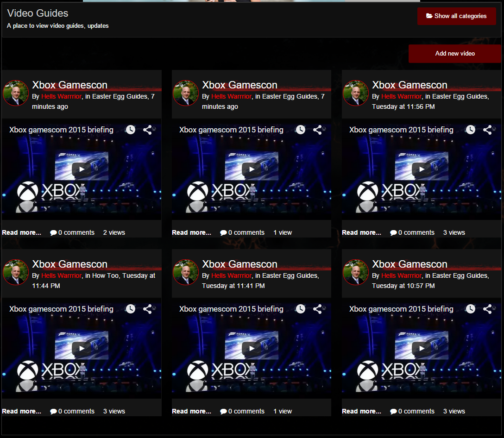Open author avatar on 7-minutes-ago post with 2 views

[16, 93]
